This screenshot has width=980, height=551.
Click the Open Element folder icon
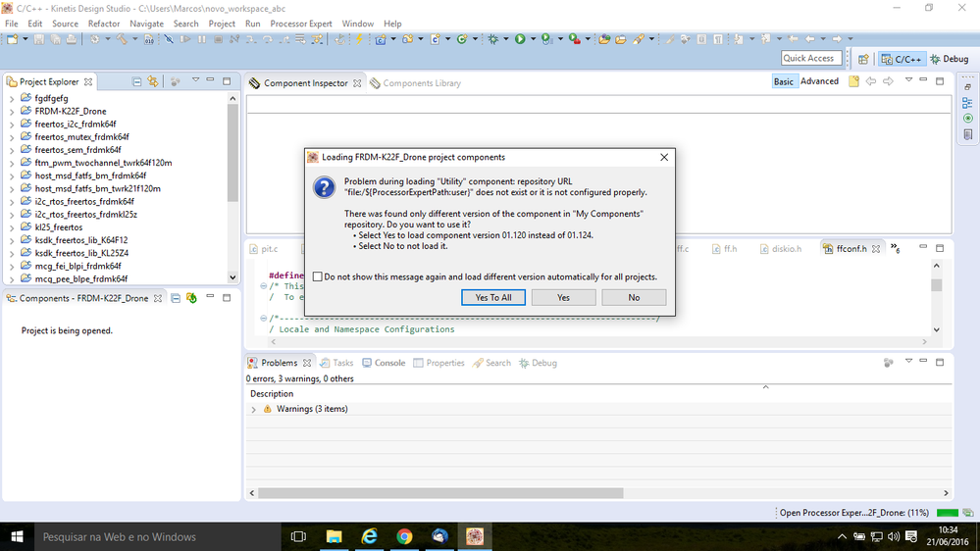[604, 39]
